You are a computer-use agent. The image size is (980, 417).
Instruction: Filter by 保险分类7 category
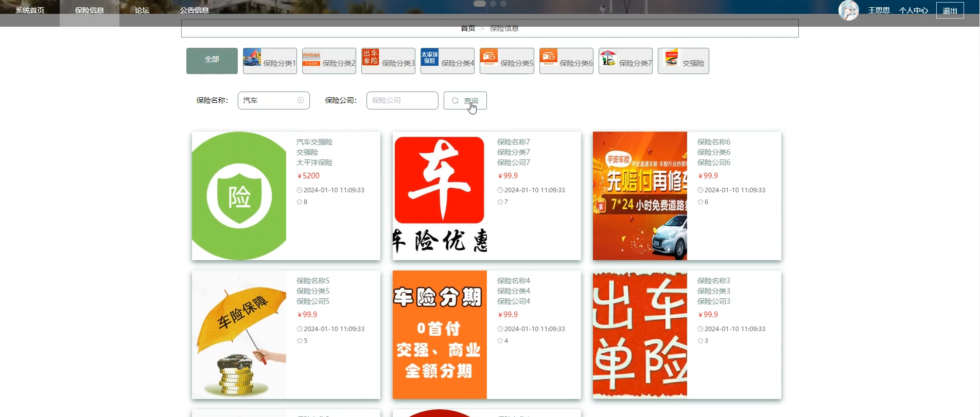(625, 61)
